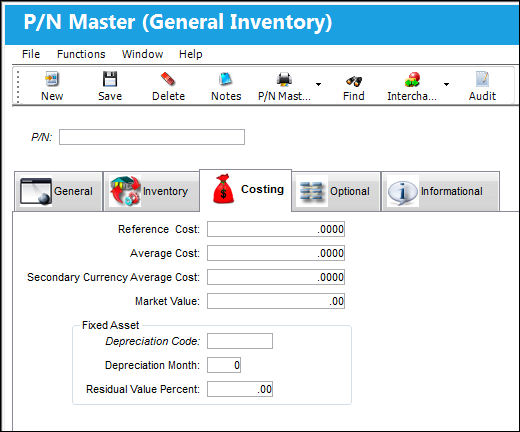This screenshot has height=432, width=520.
Task: Switch to the Informational tab
Action: (440, 191)
